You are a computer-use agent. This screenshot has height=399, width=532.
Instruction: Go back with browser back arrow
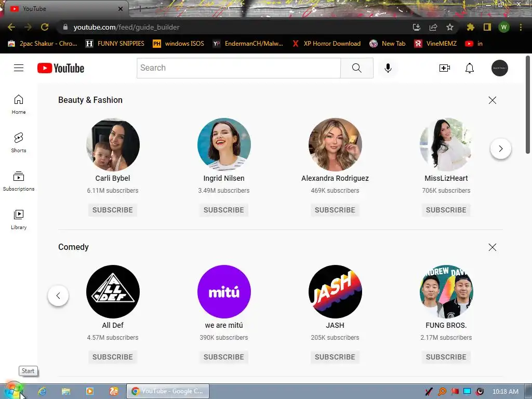[x=11, y=27]
